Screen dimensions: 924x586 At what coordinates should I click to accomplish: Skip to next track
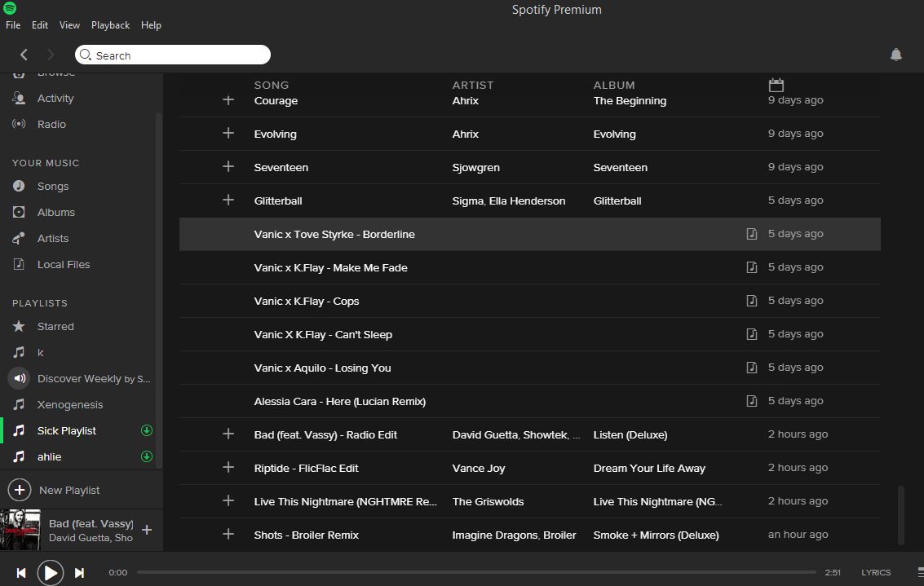click(x=79, y=572)
